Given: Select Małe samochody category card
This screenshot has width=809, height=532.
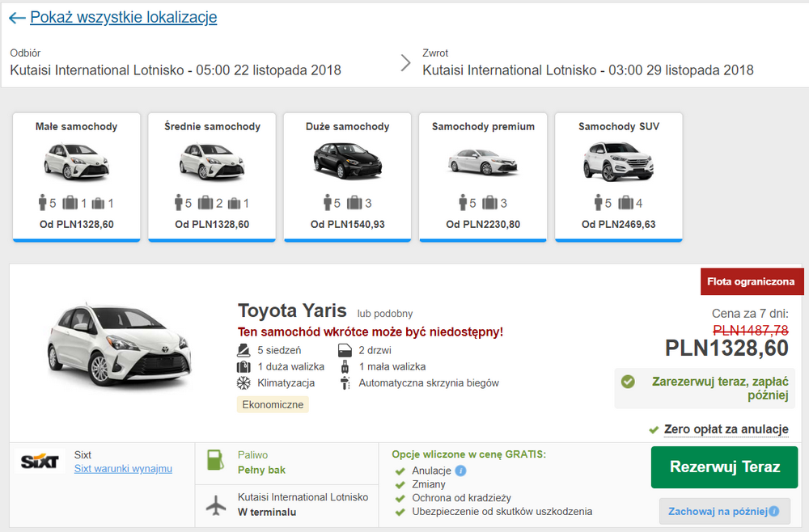Looking at the screenshot, I should 76,177.
